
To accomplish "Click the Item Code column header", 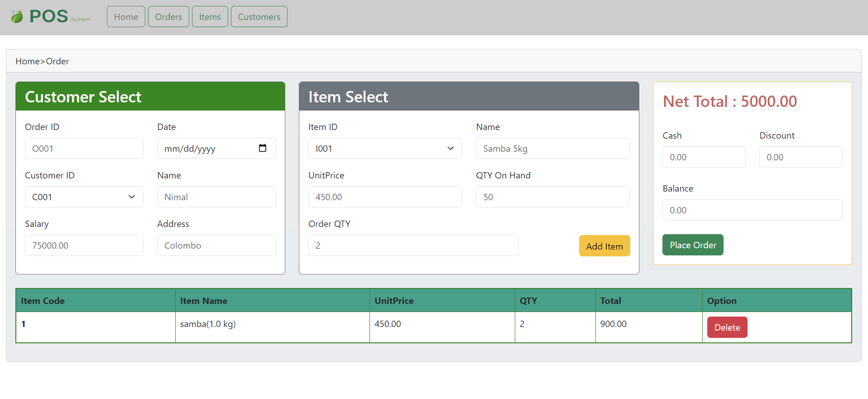I will [x=96, y=301].
